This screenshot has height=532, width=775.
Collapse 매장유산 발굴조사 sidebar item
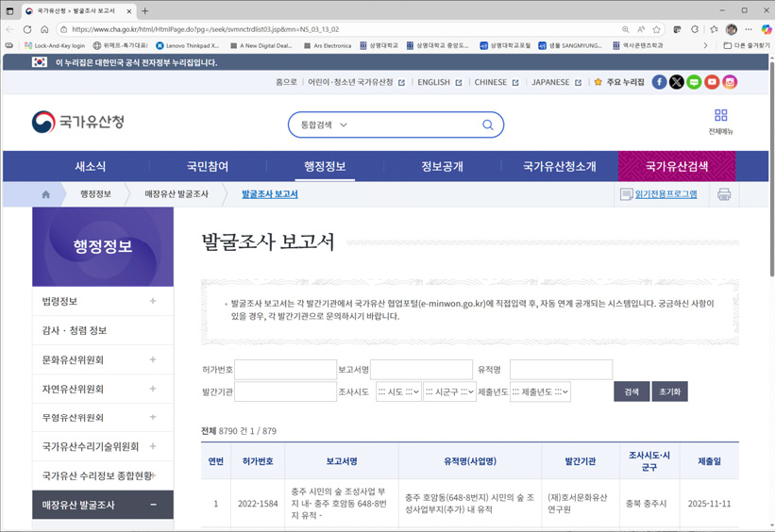(x=153, y=505)
